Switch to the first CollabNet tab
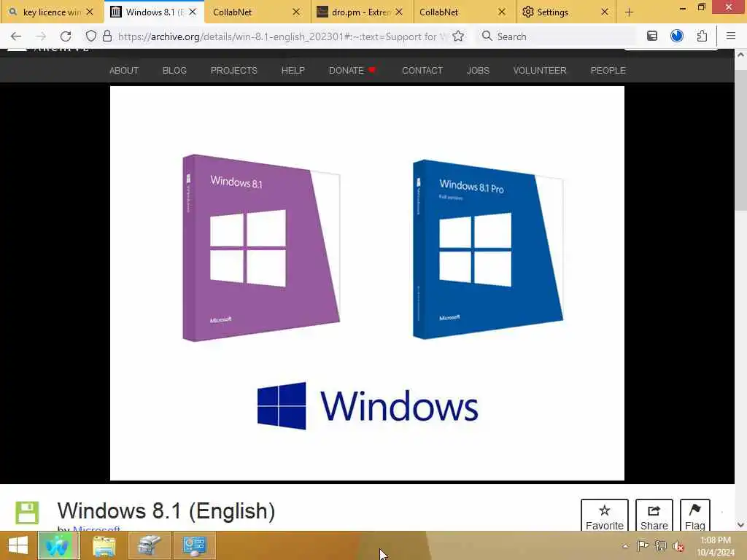This screenshot has height=560, width=747. coord(258,12)
